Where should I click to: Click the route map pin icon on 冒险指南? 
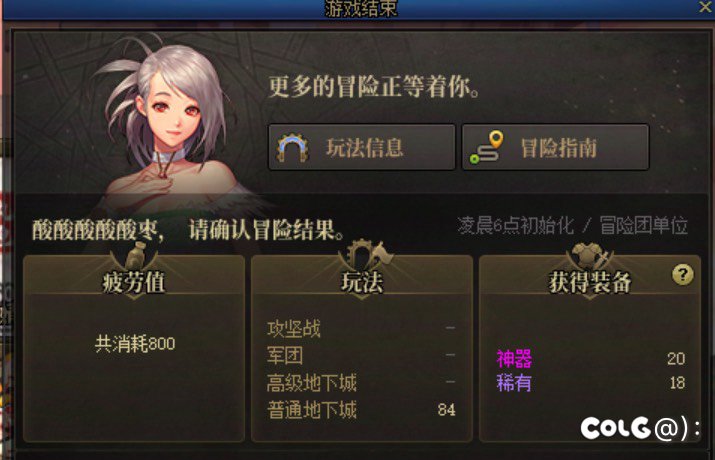[487, 148]
